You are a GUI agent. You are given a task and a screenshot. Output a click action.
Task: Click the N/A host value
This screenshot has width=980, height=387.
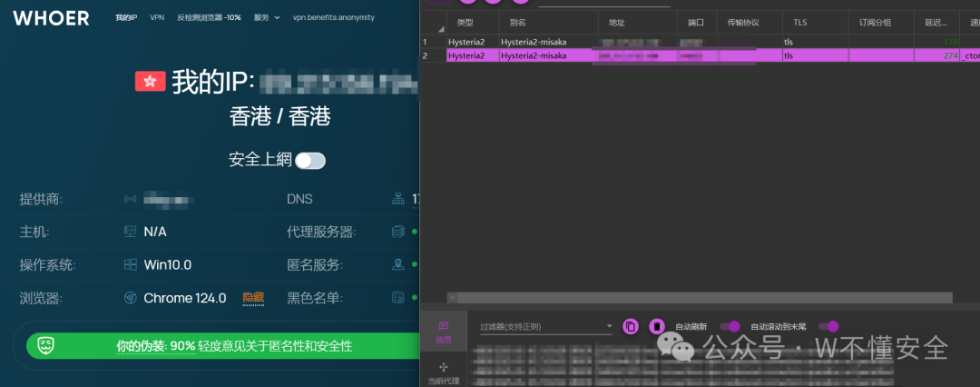click(x=155, y=232)
